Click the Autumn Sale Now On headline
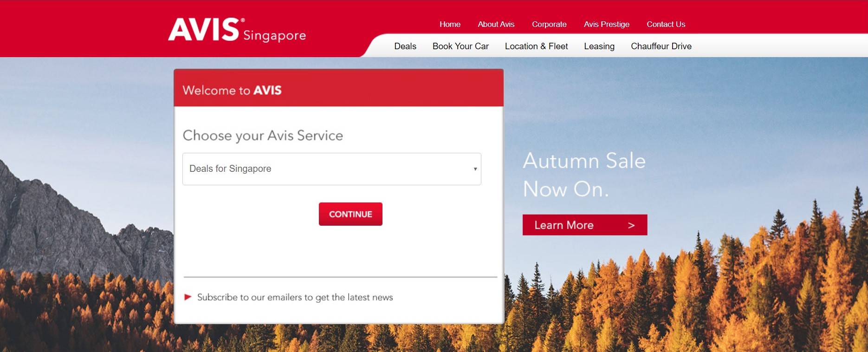The height and width of the screenshot is (352, 868). tap(584, 175)
